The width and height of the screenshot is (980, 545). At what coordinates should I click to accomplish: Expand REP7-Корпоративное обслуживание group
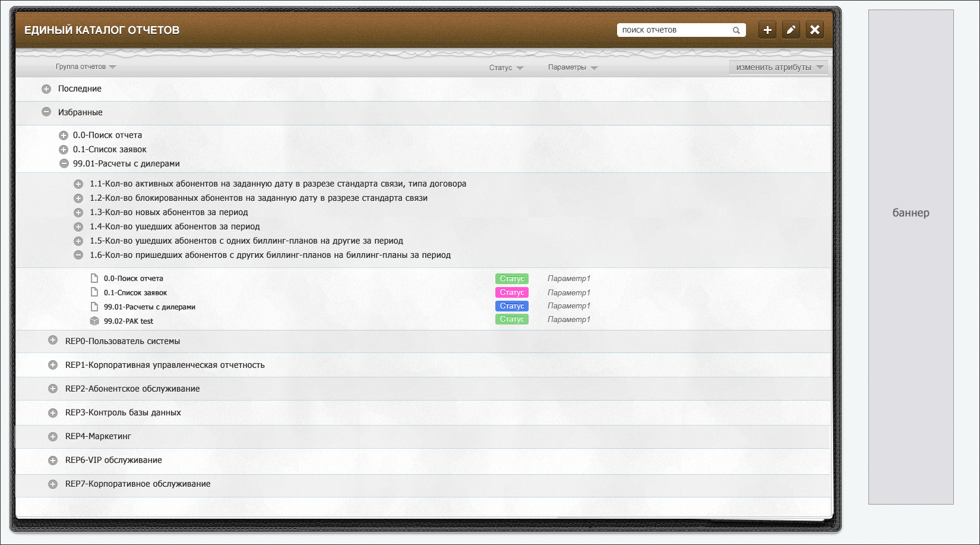click(x=53, y=484)
